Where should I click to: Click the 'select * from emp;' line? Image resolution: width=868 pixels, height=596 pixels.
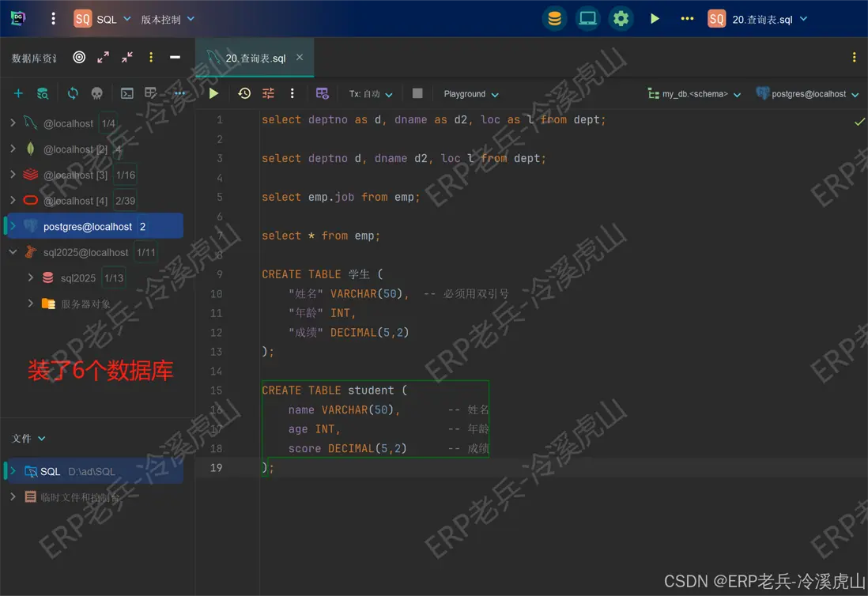point(320,236)
